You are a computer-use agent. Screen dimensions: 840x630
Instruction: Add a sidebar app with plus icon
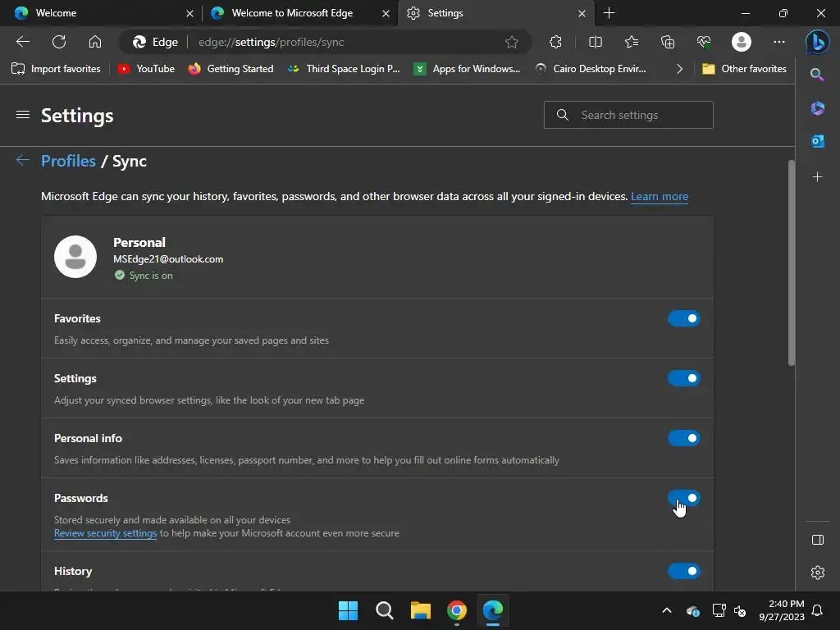coord(818,177)
